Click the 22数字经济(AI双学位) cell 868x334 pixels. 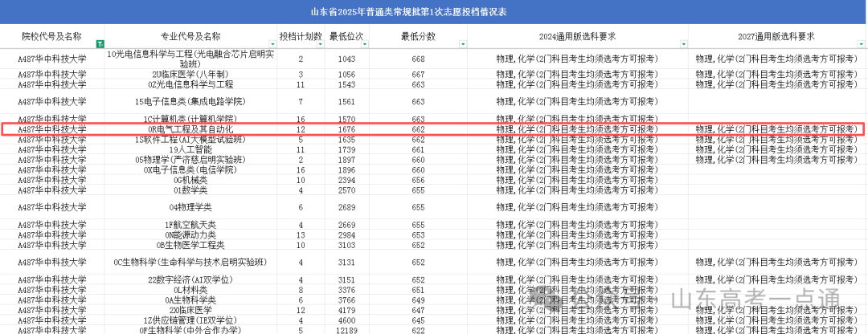coord(190,279)
